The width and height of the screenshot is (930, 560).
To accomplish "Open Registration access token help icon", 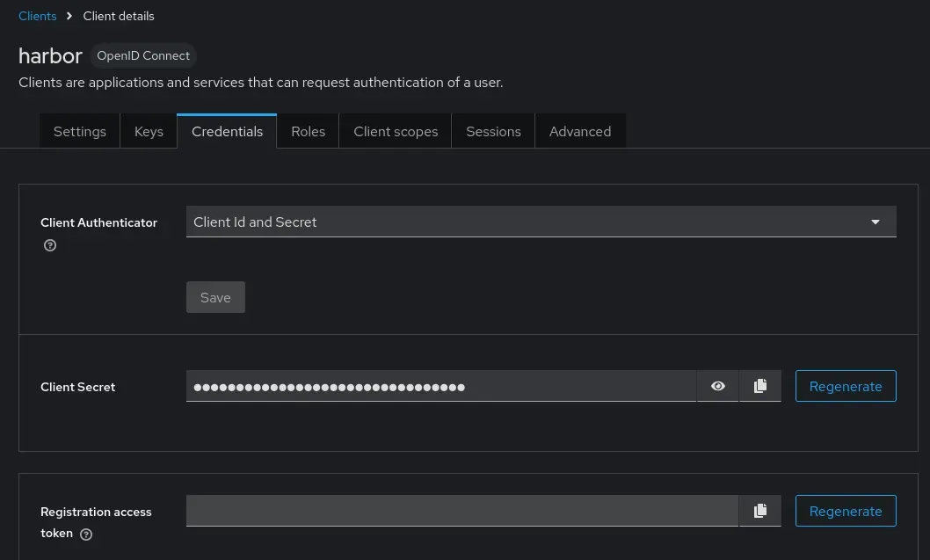I will pos(86,534).
